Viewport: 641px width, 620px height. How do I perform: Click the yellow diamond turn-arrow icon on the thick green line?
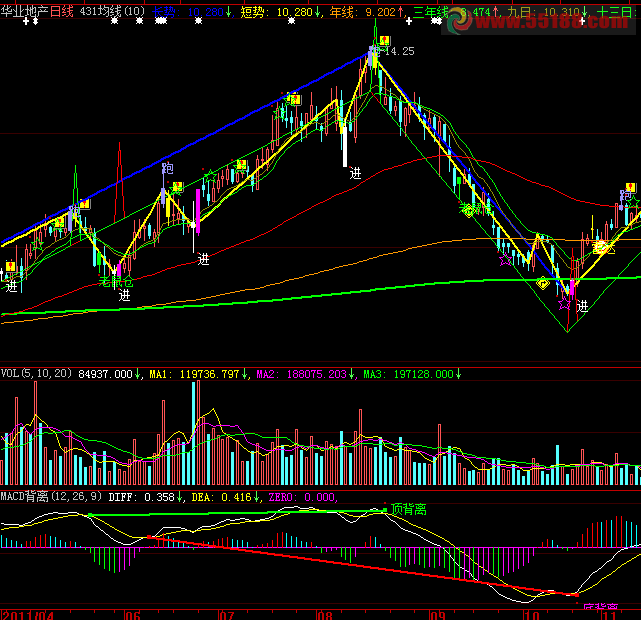point(543,283)
